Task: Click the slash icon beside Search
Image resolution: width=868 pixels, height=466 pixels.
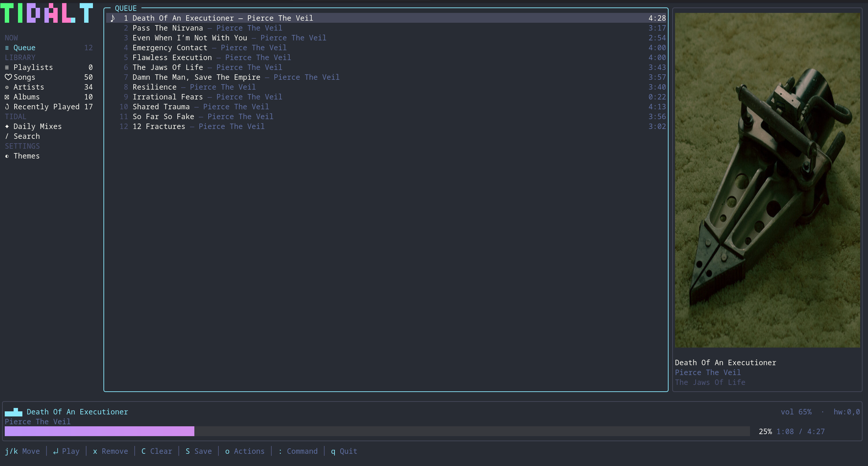Action: 7,136
